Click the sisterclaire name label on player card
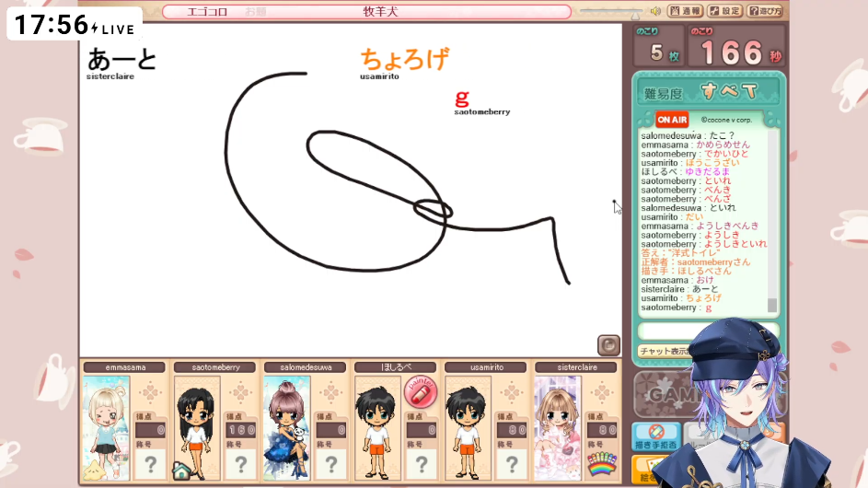This screenshot has height=488, width=868. click(576, 367)
